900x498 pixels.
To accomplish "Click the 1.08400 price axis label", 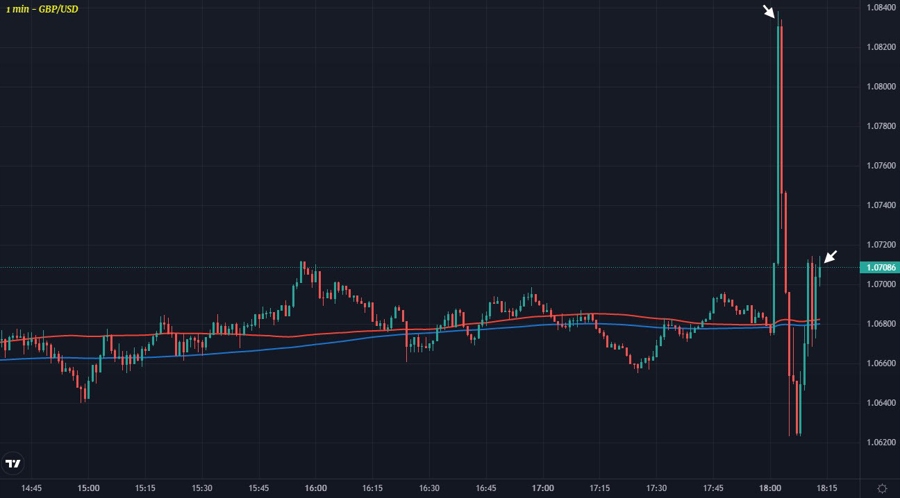I will [880, 7].
